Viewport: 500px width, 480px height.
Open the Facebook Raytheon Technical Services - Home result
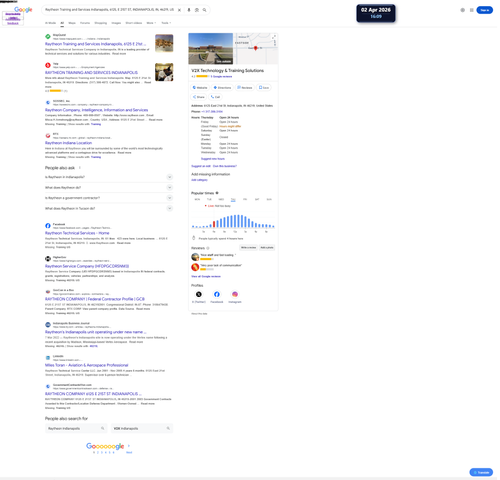coord(77,233)
